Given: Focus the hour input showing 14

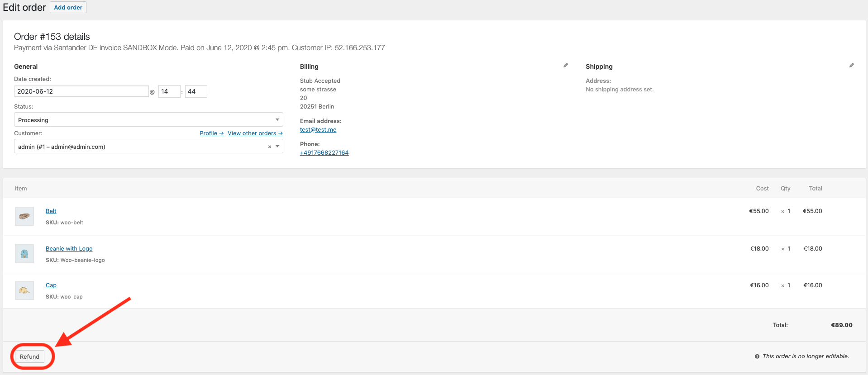Looking at the screenshot, I should tap(169, 91).
